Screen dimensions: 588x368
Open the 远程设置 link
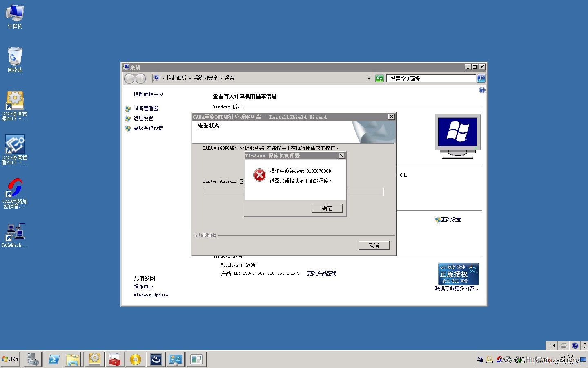coord(143,118)
